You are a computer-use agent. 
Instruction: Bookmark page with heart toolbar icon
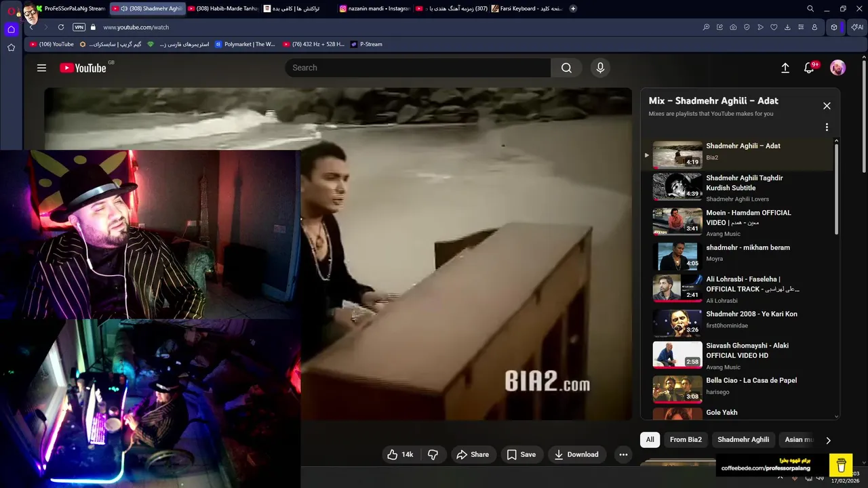tap(774, 27)
